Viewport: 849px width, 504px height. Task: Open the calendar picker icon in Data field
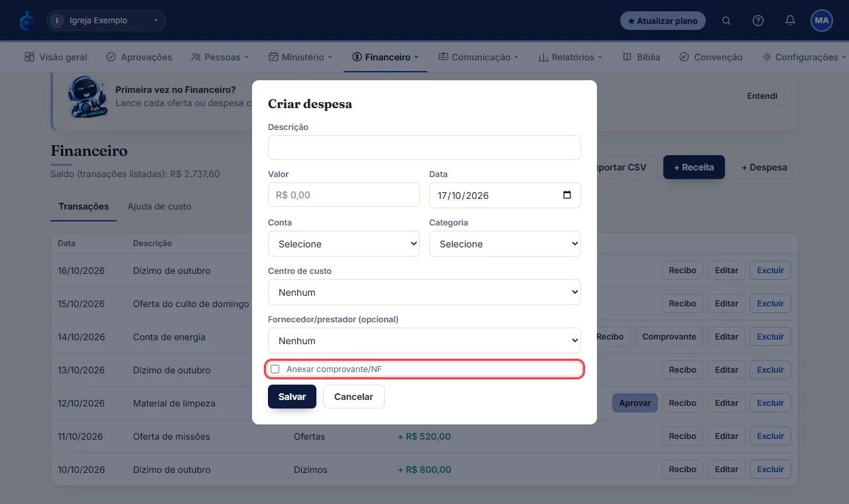566,195
